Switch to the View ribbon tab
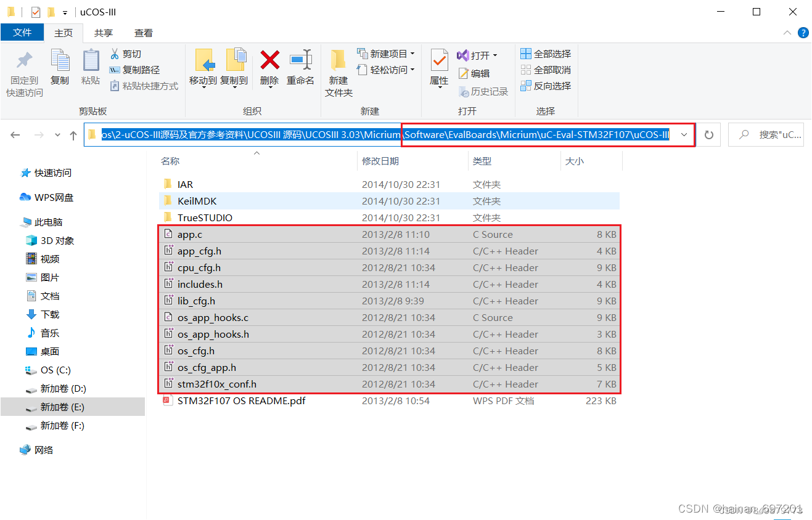 [144, 33]
